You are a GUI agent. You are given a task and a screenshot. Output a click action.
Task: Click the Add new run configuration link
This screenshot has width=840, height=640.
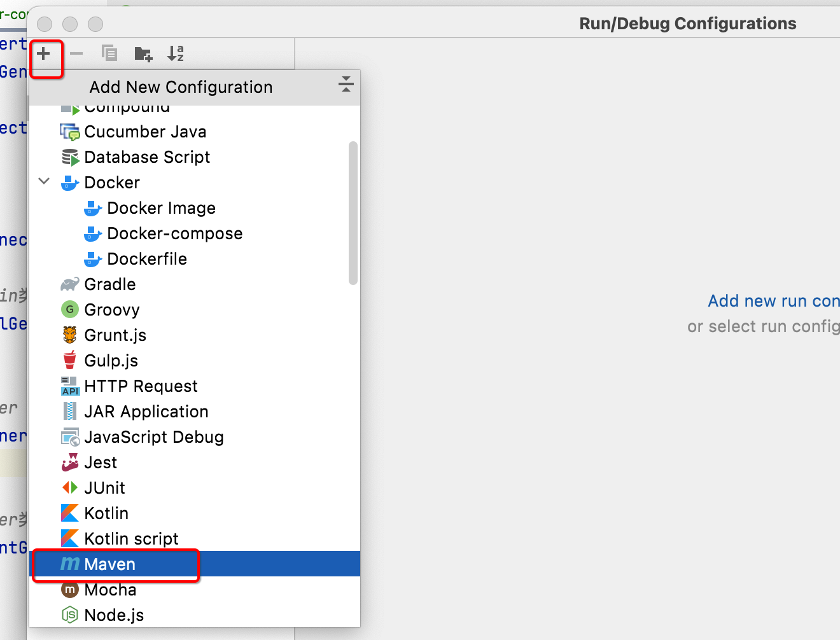tap(774, 301)
